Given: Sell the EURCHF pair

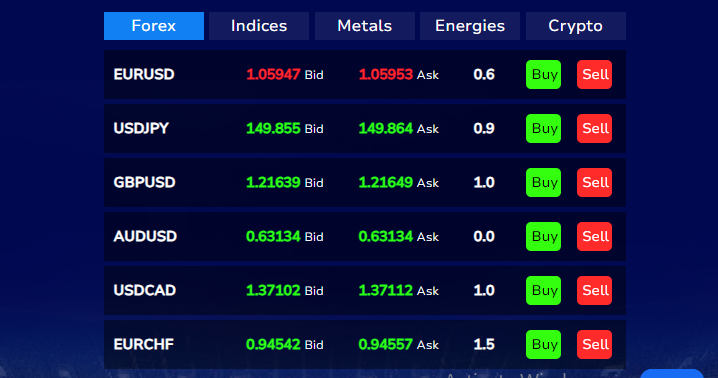Looking at the screenshot, I should [594, 345].
